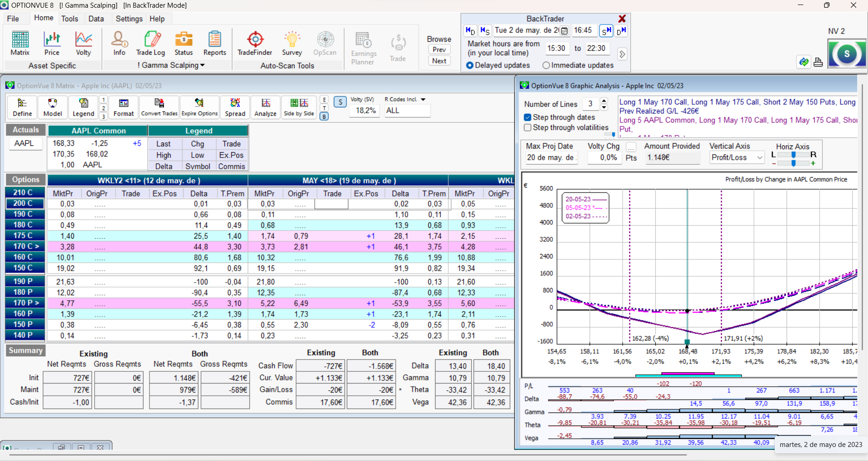Click the Analyze icon
868x461 pixels.
[x=265, y=107]
